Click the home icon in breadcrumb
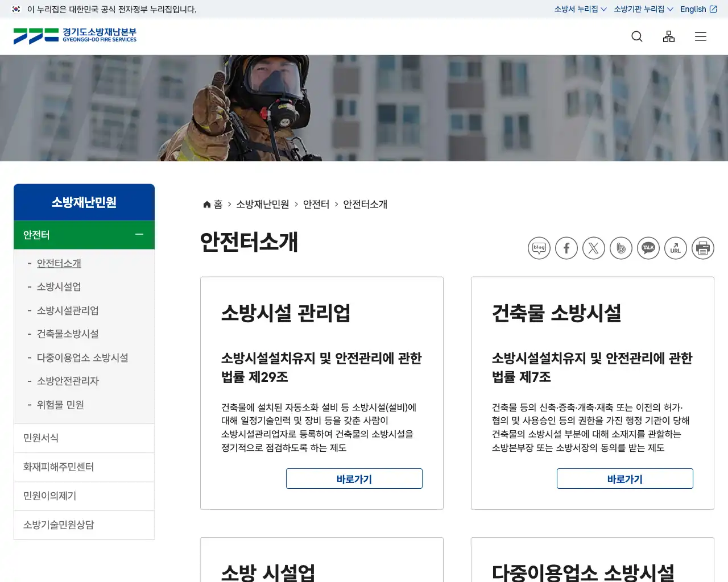The image size is (728, 582). 207,204
